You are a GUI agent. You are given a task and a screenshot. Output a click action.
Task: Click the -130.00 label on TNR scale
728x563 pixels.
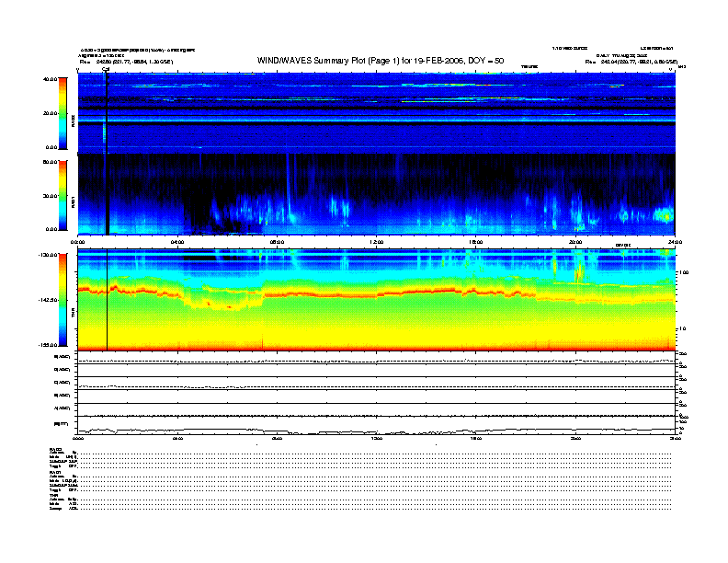(x=48, y=255)
